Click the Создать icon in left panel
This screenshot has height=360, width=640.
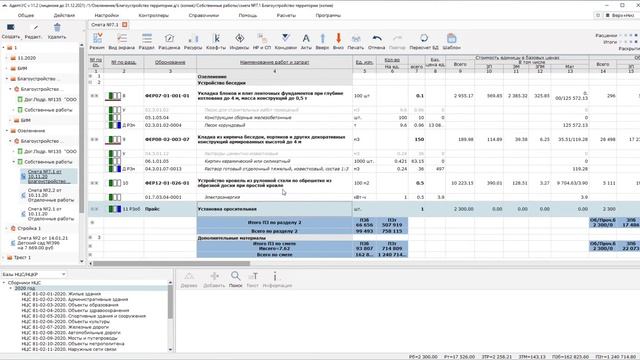pyautogui.click(x=11, y=27)
